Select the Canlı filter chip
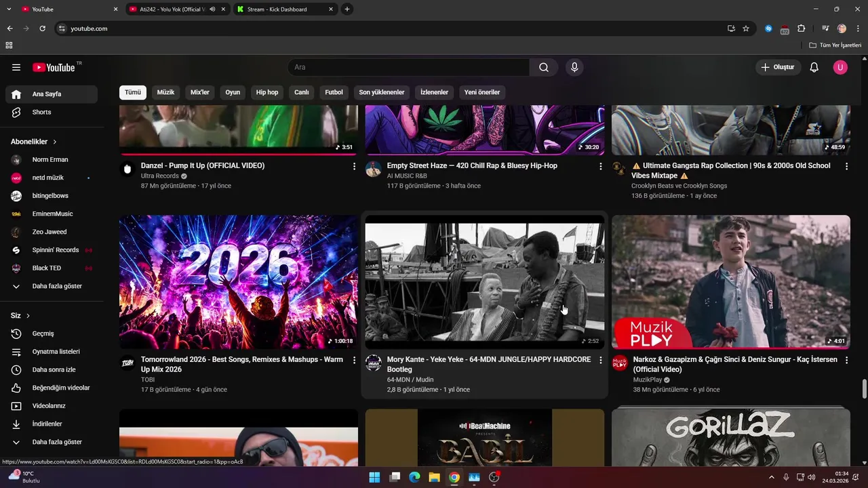 click(x=302, y=92)
